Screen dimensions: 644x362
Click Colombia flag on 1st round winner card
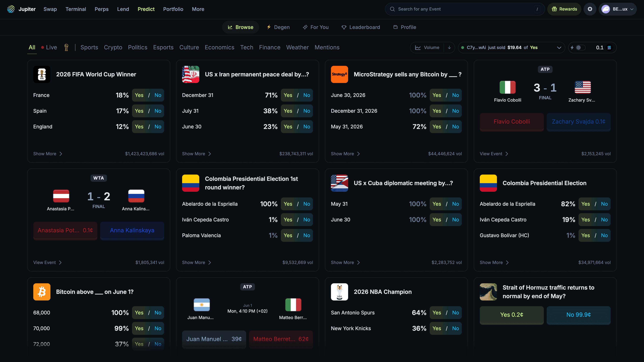191,183
